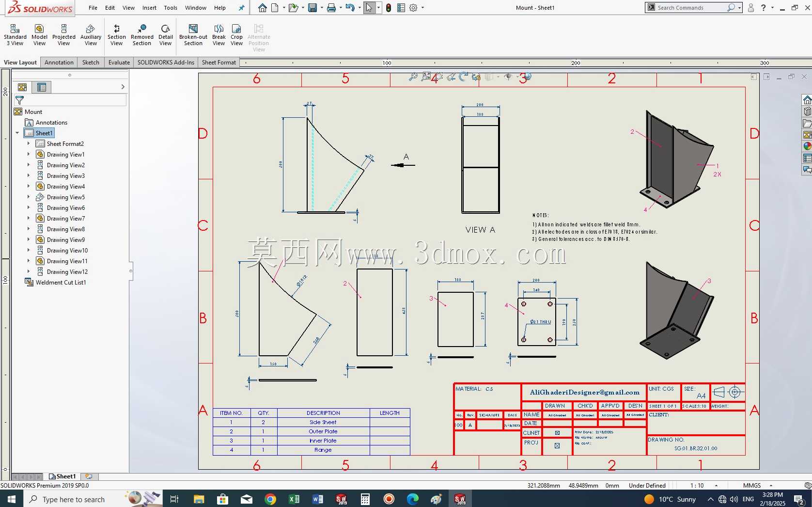Open the Options dropdown arrow
The width and height of the screenshot is (812, 507).
(422, 8)
